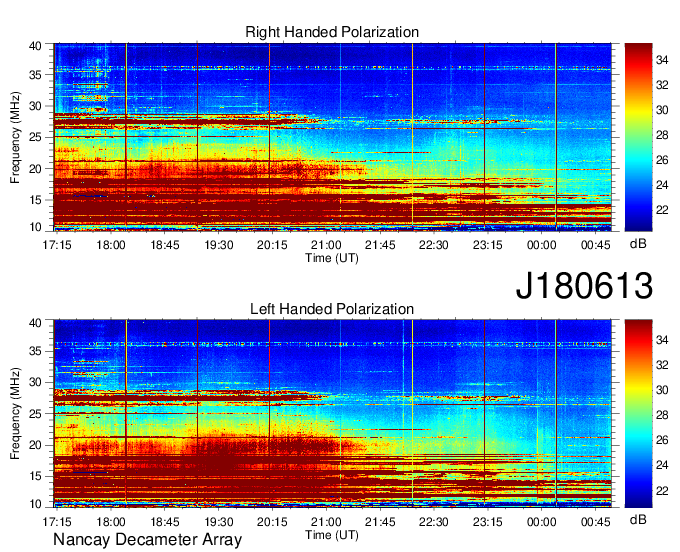Viewport: 680px width, 552px height.
Task: Click the 17:15 tick on Left Handed time axis
Action: coord(57,522)
